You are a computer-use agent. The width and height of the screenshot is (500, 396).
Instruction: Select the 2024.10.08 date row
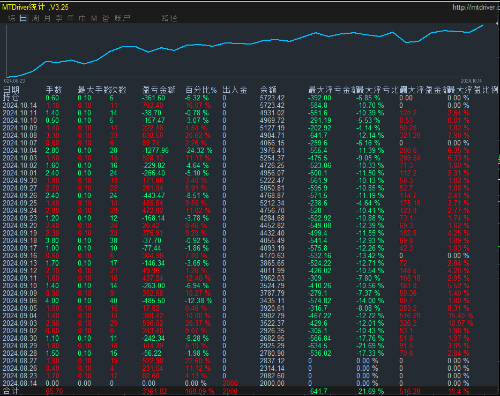coord(20,135)
